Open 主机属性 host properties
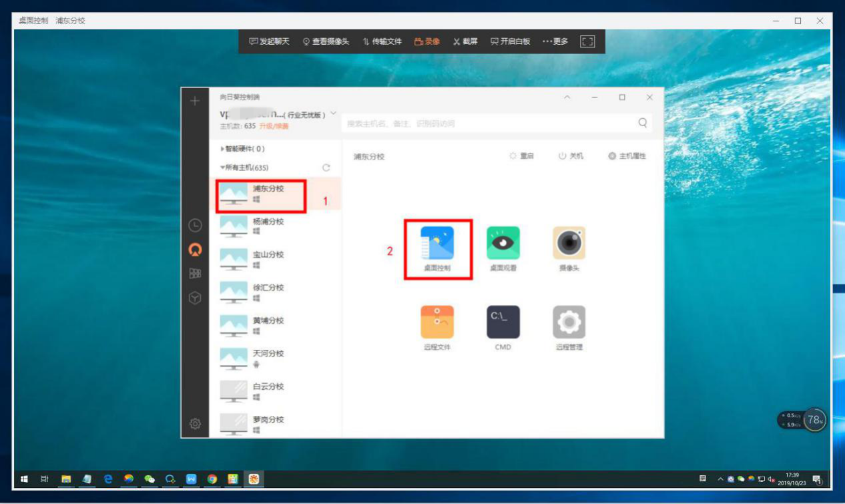845x504 pixels. tap(627, 156)
